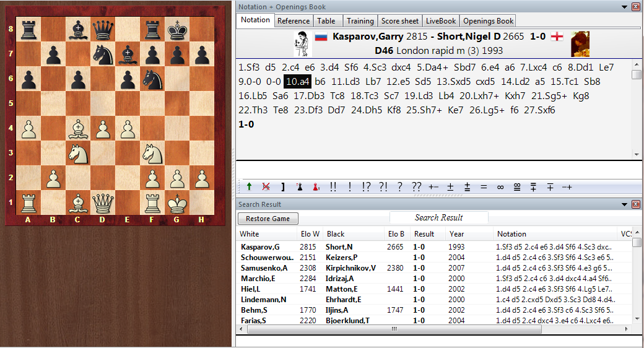Click the white queen on d1
The width and height of the screenshot is (644, 348).
tap(103, 202)
